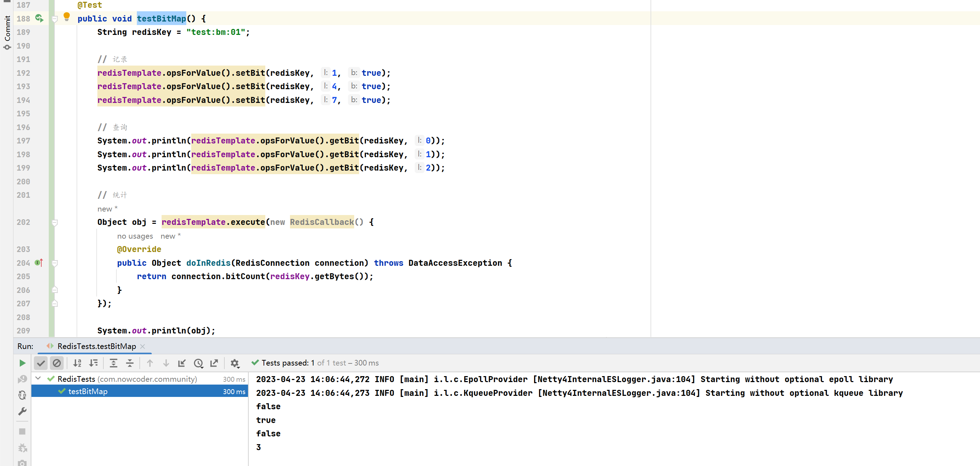This screenshot has width=980, height=466.
Task: Click fold end marker at line 206
Action: 55,290
